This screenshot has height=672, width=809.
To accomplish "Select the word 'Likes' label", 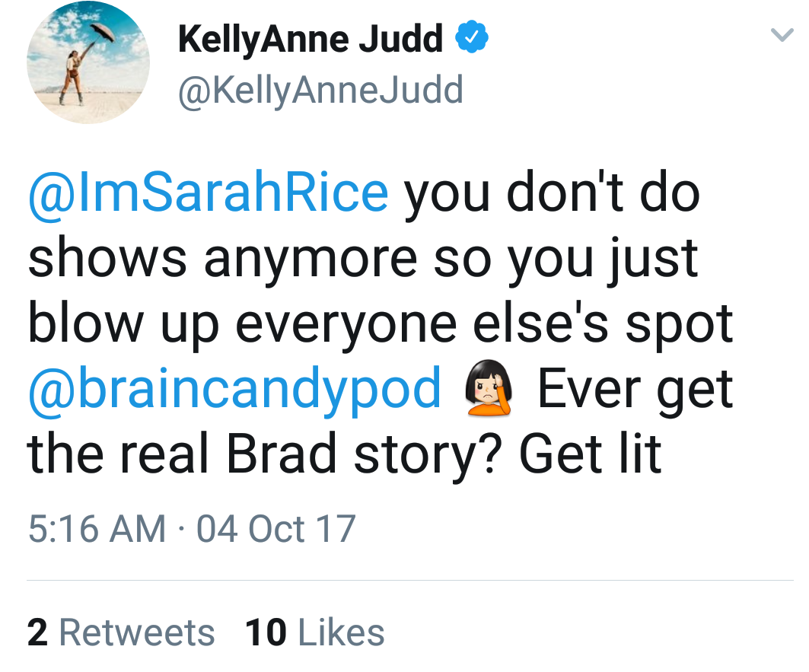I will tap(342, 632).
